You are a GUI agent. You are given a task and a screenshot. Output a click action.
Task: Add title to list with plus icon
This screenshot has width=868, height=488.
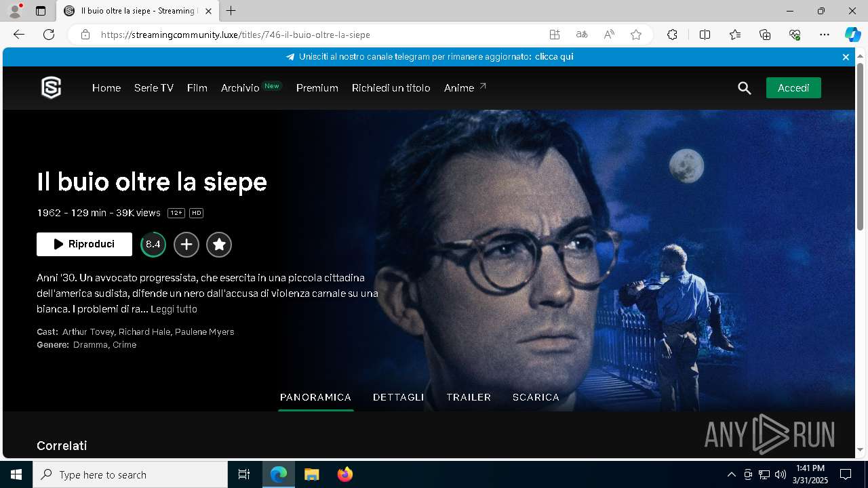[186, 245]
